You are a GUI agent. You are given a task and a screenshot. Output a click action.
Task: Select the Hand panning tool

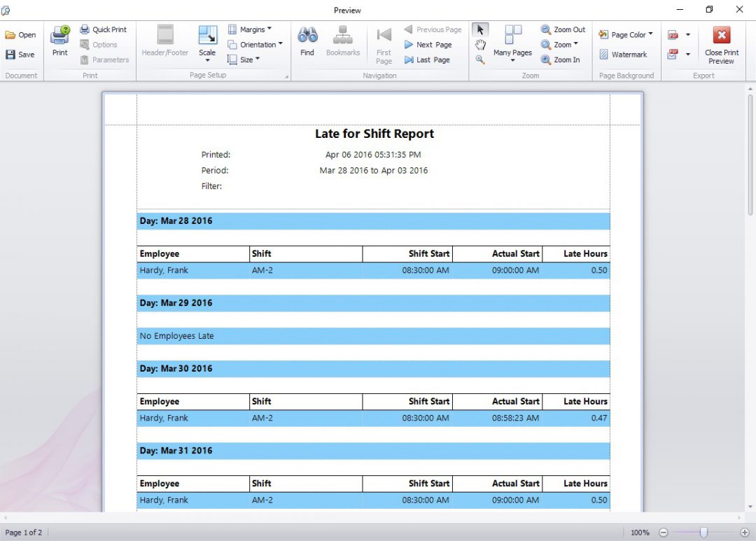point(480,43)
